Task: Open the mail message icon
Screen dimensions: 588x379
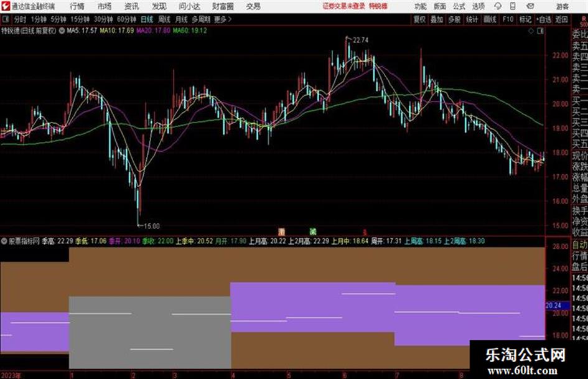Action: [530, 6]
